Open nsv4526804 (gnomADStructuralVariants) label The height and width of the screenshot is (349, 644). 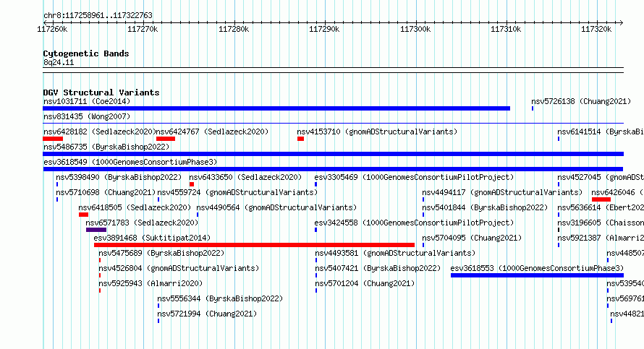[179, 268]
